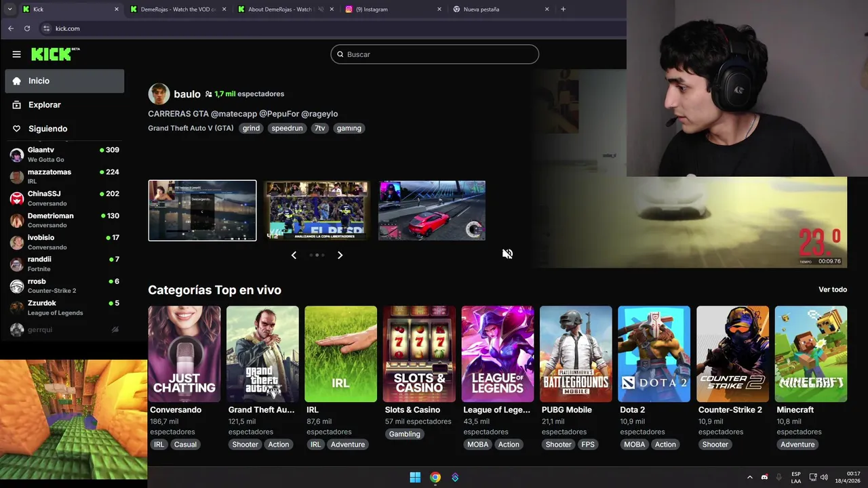868x488 pixels.
Task: Open Counter-Strike 2 category card
Action: pos(732,354)
